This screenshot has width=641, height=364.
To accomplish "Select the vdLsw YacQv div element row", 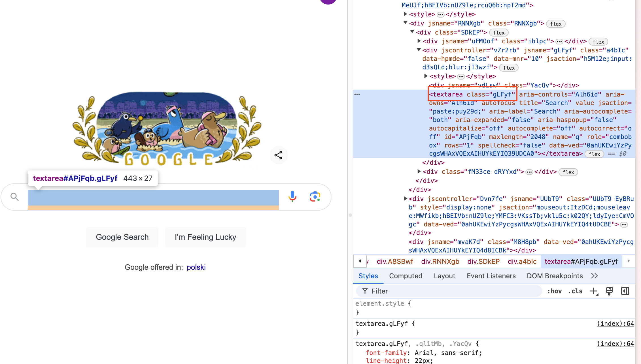I will 504,85.
